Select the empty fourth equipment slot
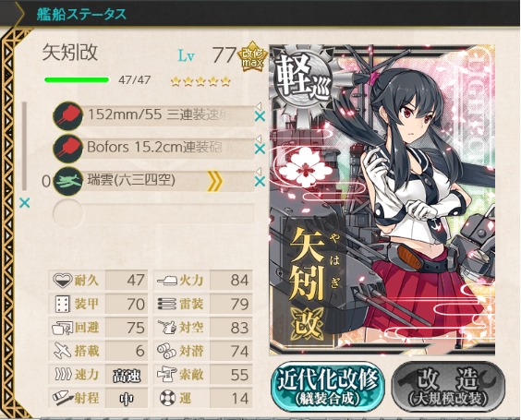This screenshot has height=420, width=521. click(154, 213)
